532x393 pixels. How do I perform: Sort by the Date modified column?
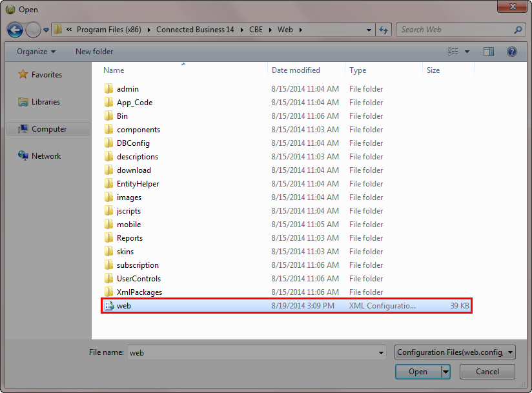296,70
